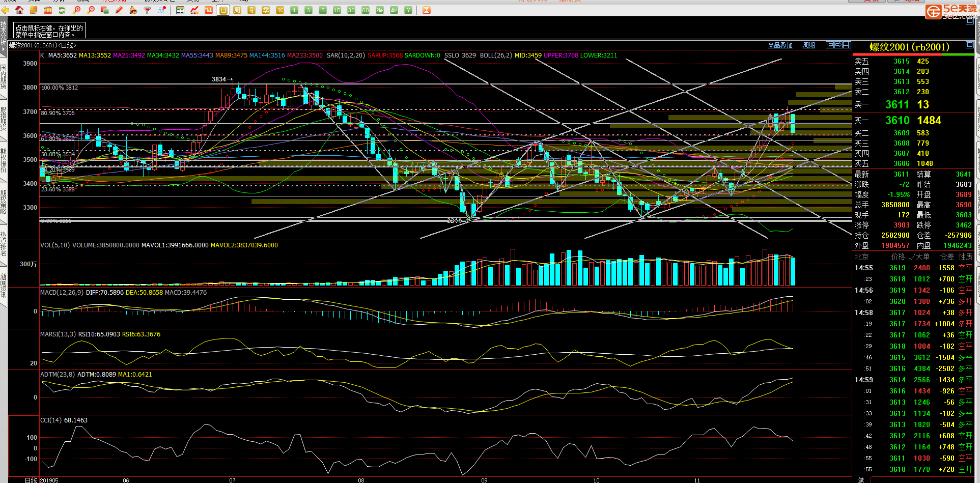This screenshot has width=980, height=483.
Task: Click the CCI(14) indicator label
Action: 51,420
